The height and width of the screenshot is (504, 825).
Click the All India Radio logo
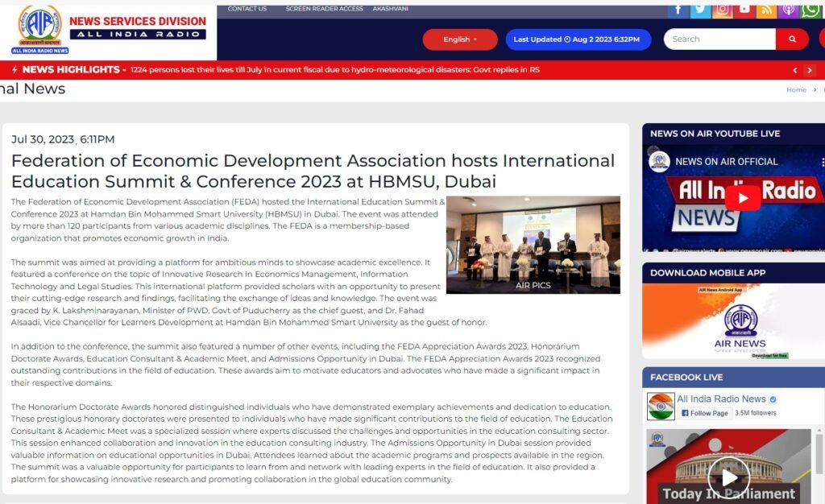40,30
